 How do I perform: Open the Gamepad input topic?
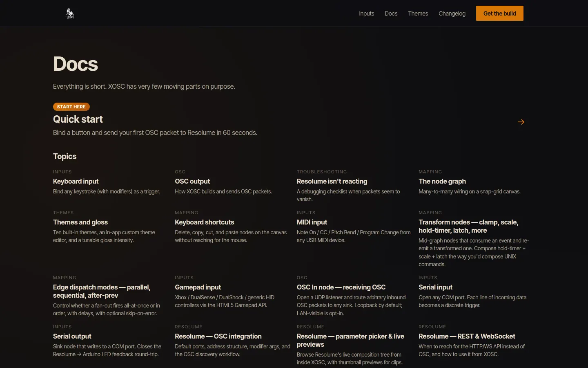[198, 287]
